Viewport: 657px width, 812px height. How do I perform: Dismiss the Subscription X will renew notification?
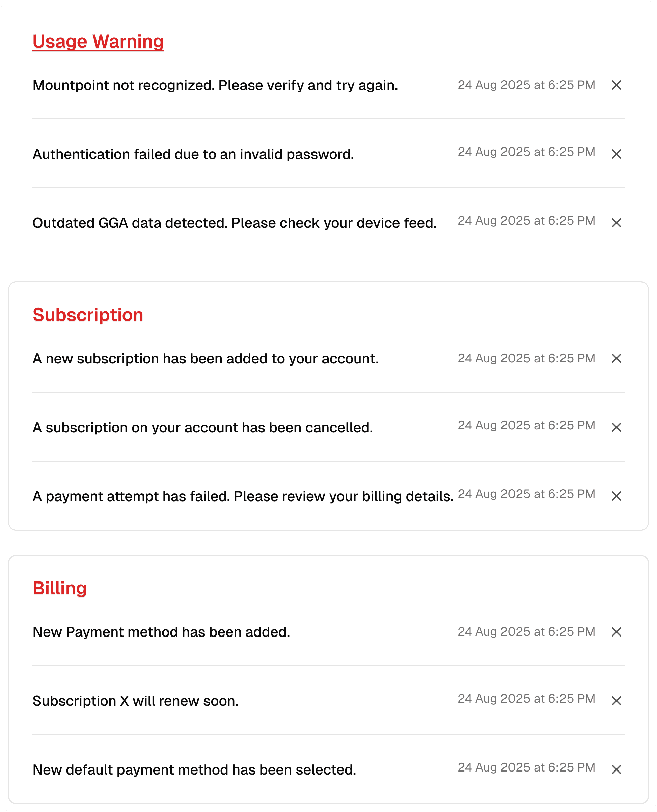click(x=616, y=701)
